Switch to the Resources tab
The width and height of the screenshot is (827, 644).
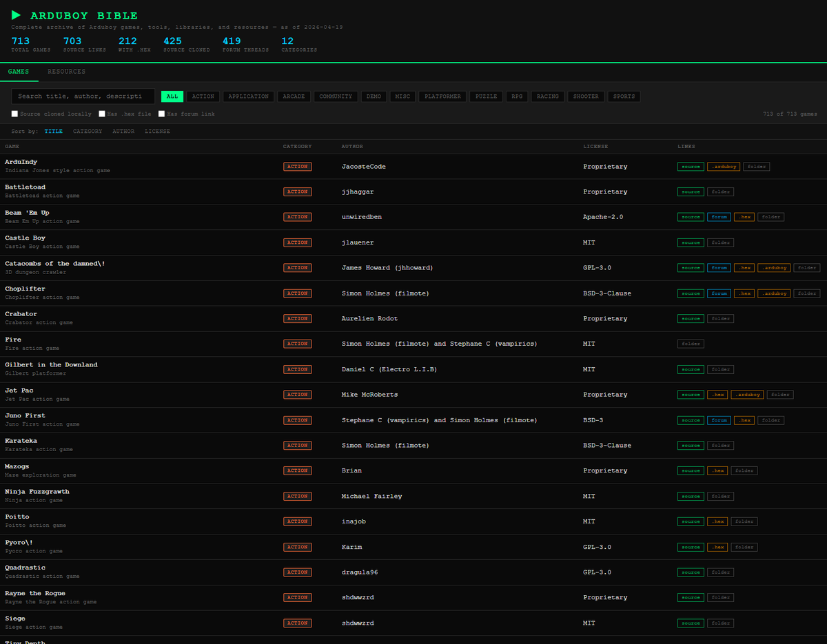(x=67, y=72)
